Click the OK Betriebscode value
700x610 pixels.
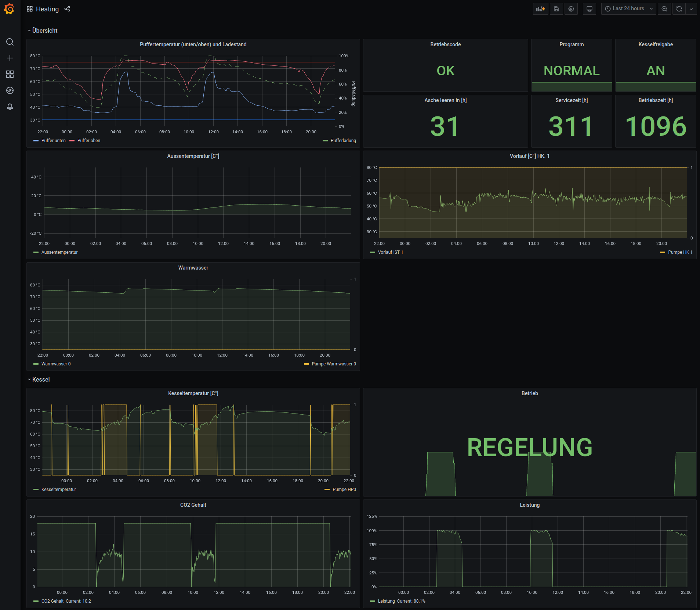click(x=446, y=71)
